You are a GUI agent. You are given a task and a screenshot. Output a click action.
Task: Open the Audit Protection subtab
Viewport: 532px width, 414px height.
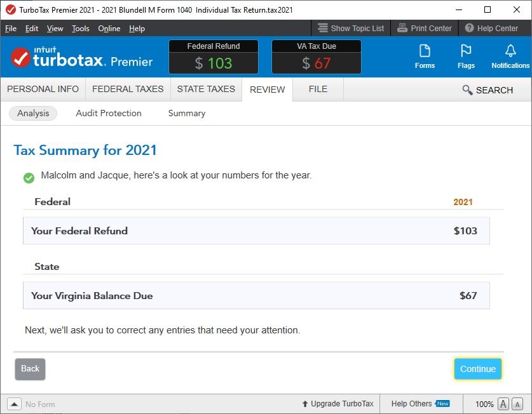coord(109,113)
